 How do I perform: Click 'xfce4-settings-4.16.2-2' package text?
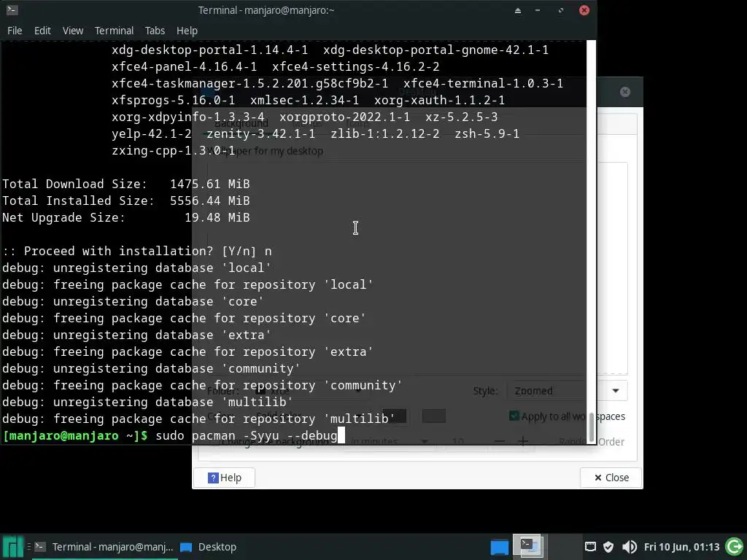click(x=356, y=66)
